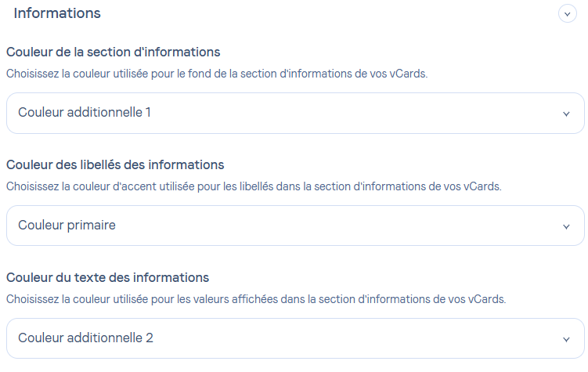Expand the combo box showing Couleur additionnelle 1
The height and width of the screenshot is (372, 588).
(295, 113)
